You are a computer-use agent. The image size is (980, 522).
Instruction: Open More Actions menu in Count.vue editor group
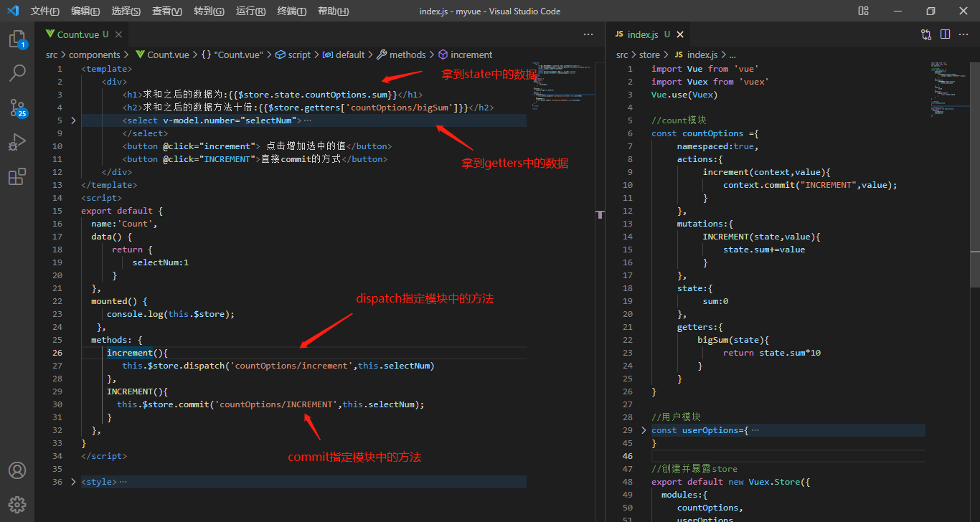[588, 34]
